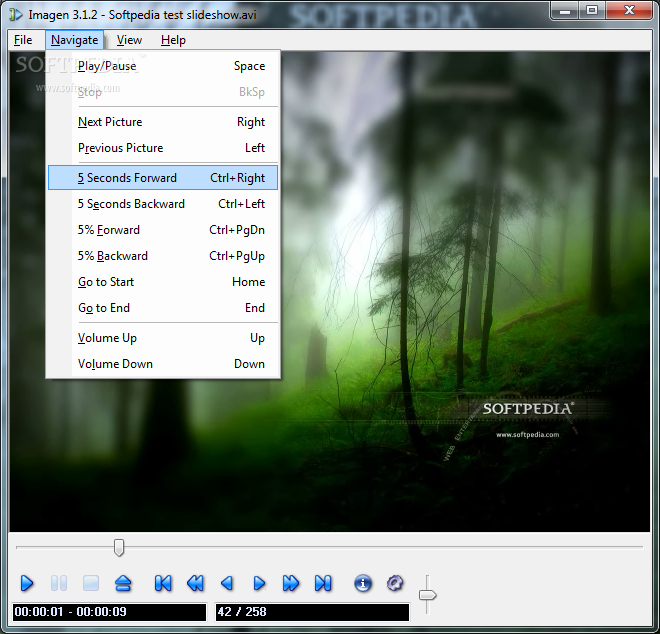The width and height of the screenshot is (660, 634).
Task: Step to next frame with right triangle
Action: click(x=259, y=583)
